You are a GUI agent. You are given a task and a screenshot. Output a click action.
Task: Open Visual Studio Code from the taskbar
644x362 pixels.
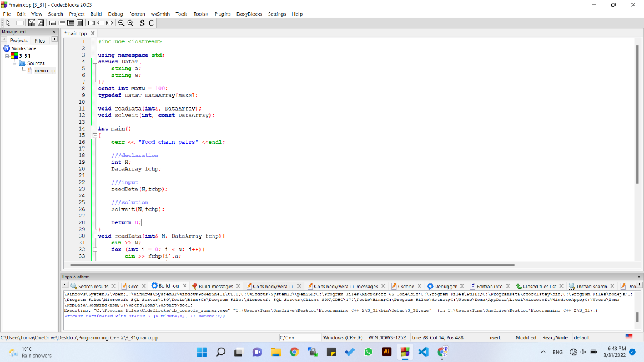click(x=423, y=352)
